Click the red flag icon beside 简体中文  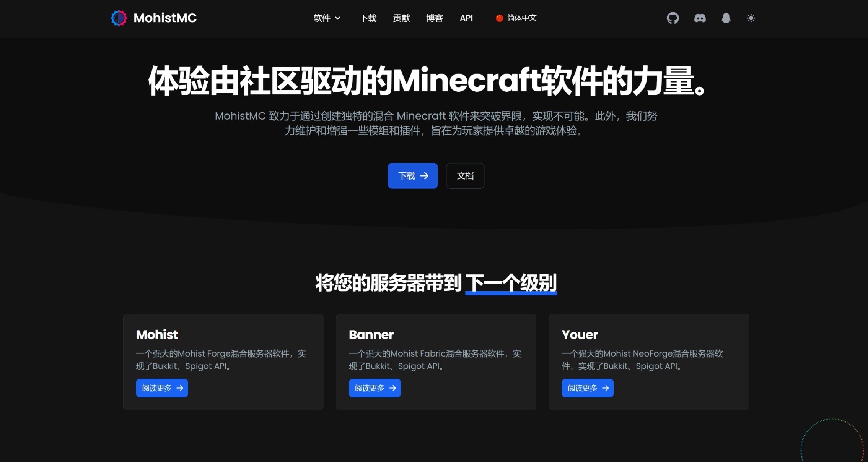(499, 18)
